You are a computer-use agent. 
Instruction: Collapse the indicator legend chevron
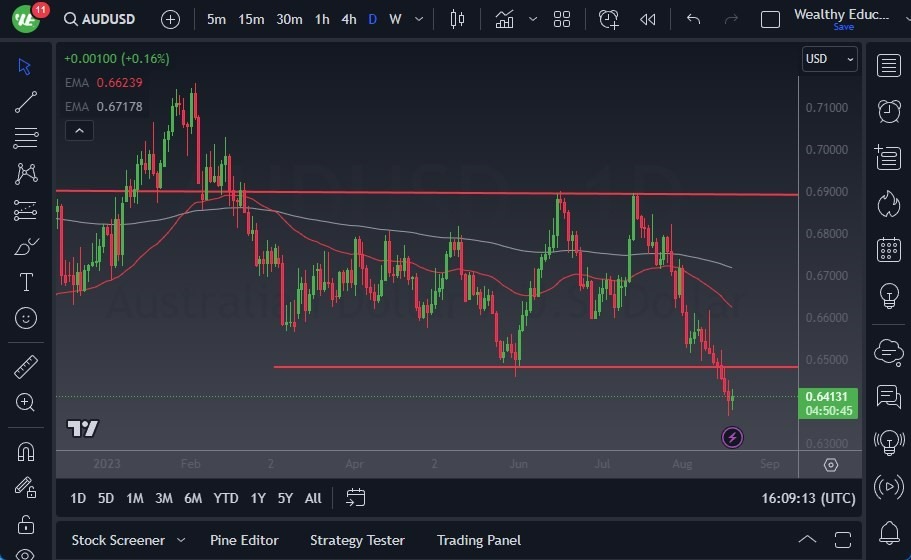[x=80, y=131]
